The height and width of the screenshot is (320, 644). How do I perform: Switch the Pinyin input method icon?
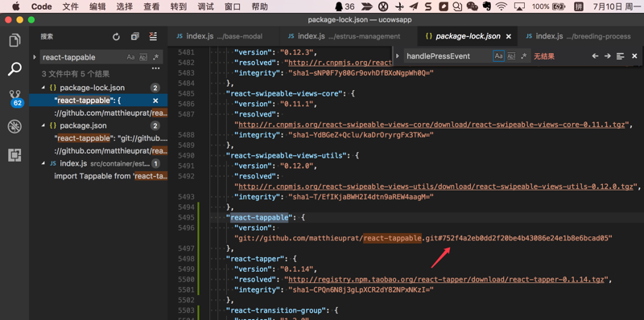[579, 6]
